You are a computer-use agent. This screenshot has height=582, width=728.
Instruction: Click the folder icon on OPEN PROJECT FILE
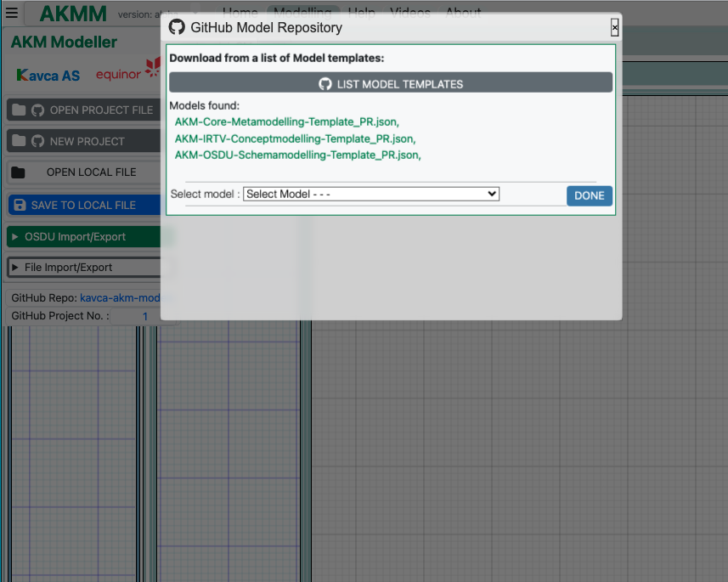[x=19, y=110]
